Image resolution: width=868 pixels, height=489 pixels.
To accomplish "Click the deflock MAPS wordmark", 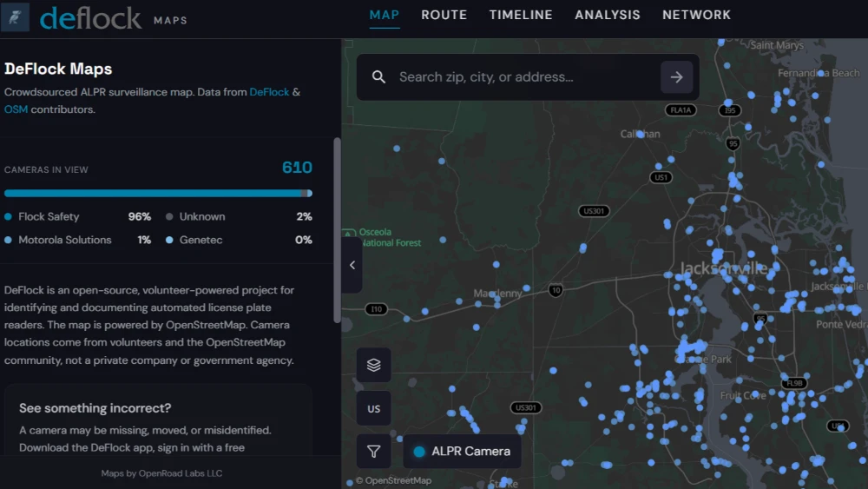I will (x=114, y=19).
